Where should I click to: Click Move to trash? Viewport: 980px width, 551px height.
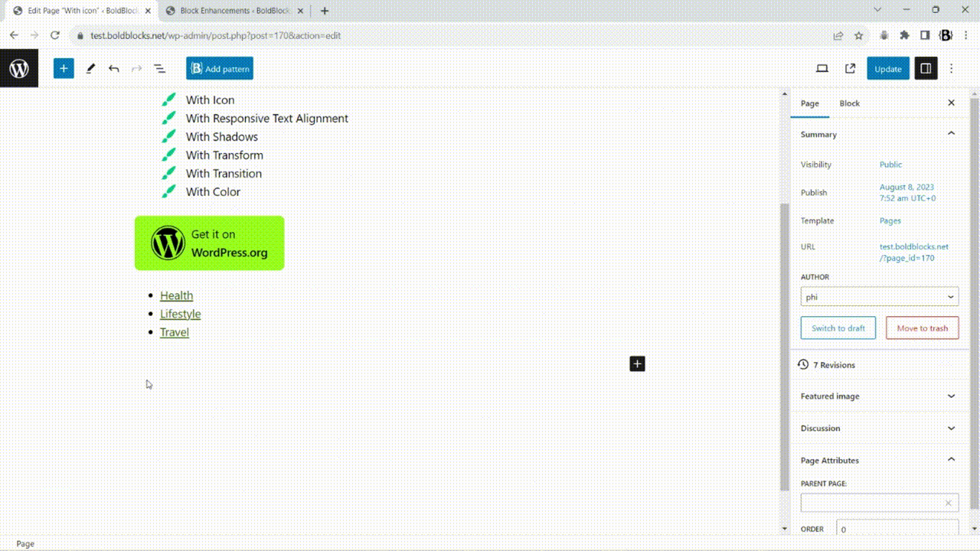tap(922, 328)
